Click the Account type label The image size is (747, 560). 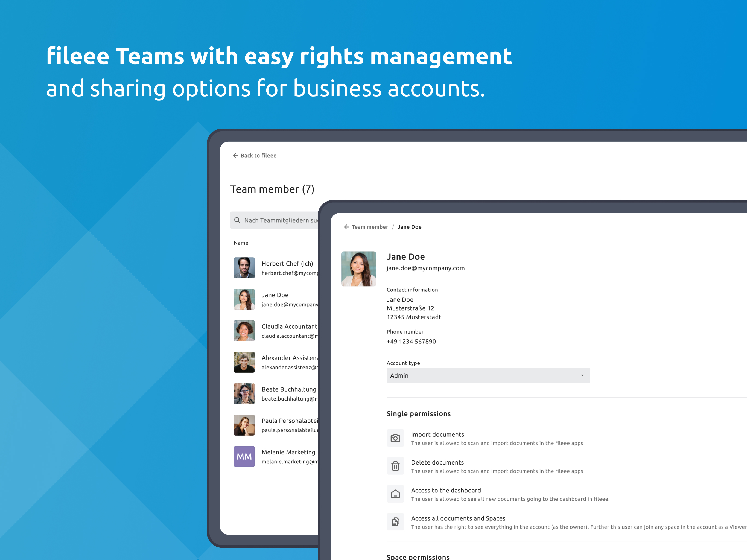coord(403,363)
